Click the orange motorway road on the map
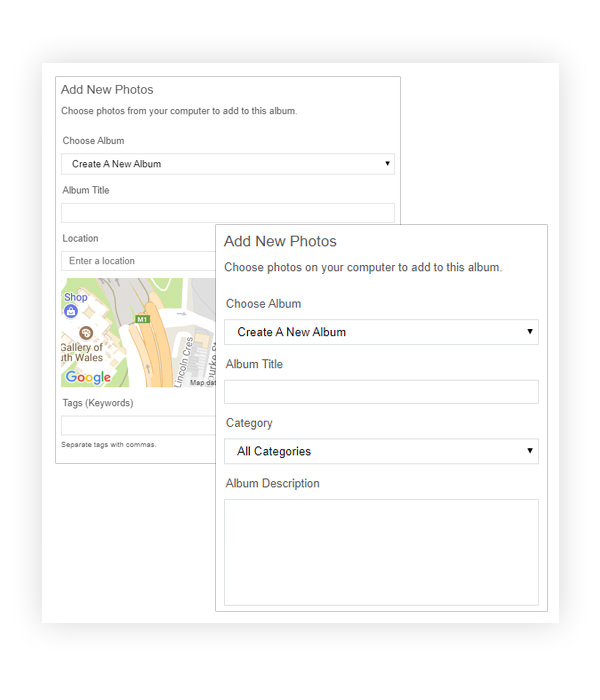The image size is (600, 700). click(154, 346)
